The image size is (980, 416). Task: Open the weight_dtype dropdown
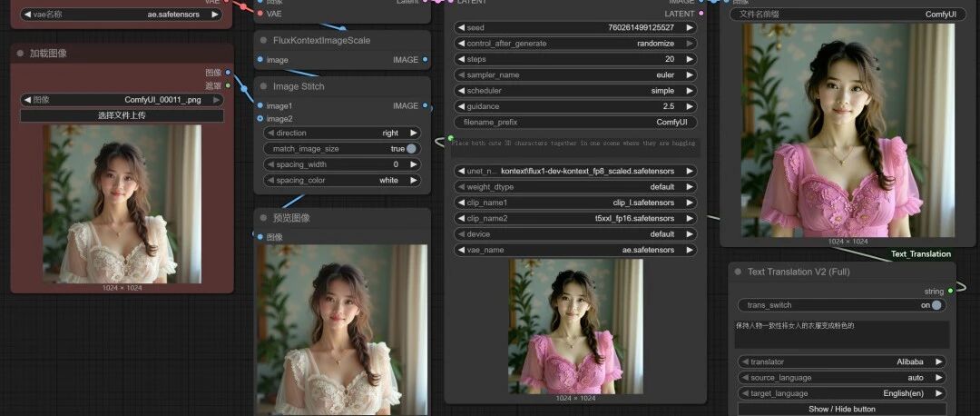(x=575, y=186)
